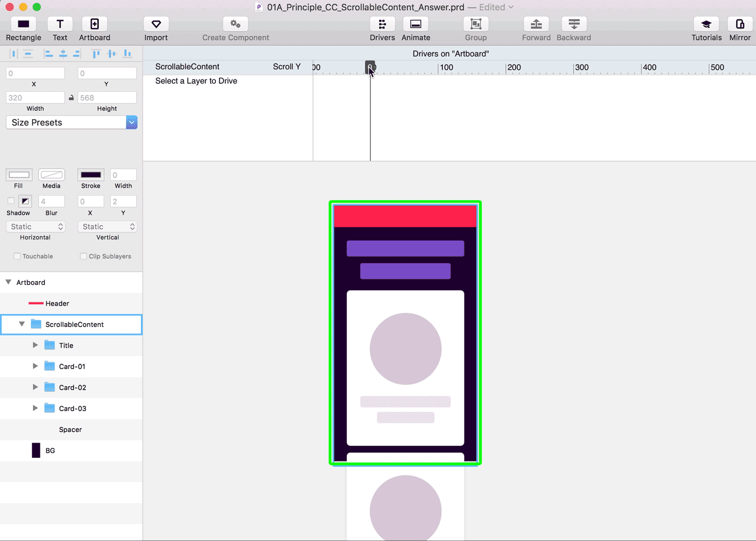Image resolution: width=756 pixels, height=541 pixels.
Task: Click the shadow Y offset field
Action: point(123,201)
